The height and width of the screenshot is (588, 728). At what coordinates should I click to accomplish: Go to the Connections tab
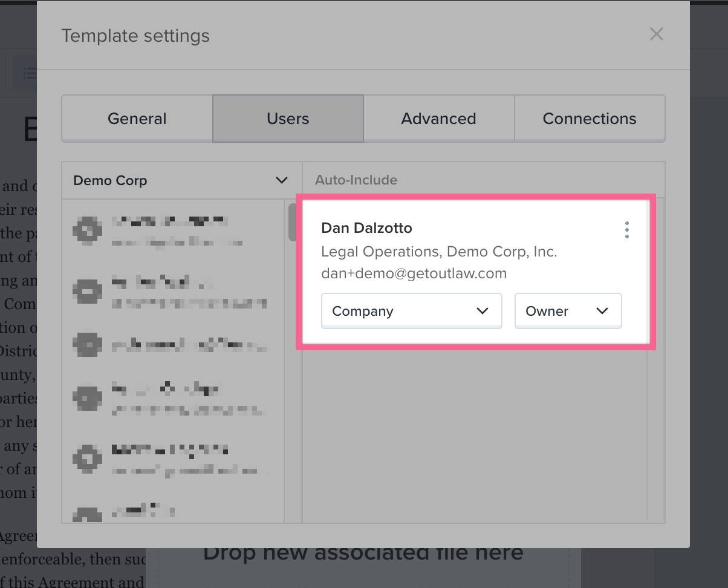[x=589, y=119]
